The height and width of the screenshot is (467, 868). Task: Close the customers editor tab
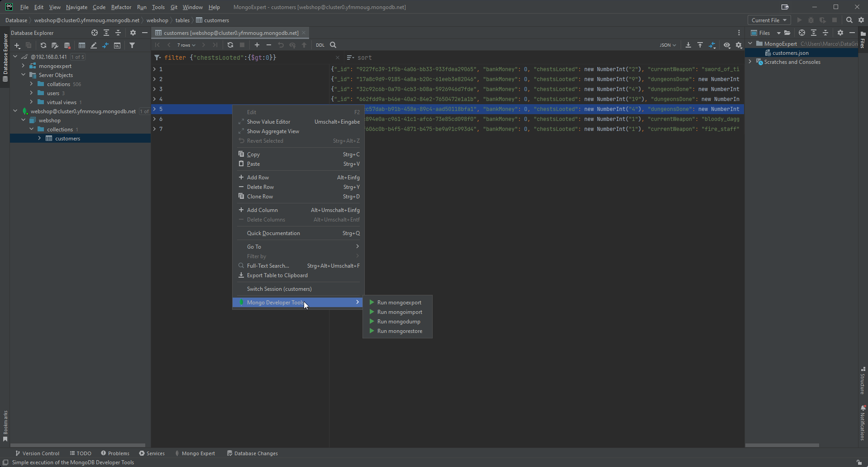(304, 33)
